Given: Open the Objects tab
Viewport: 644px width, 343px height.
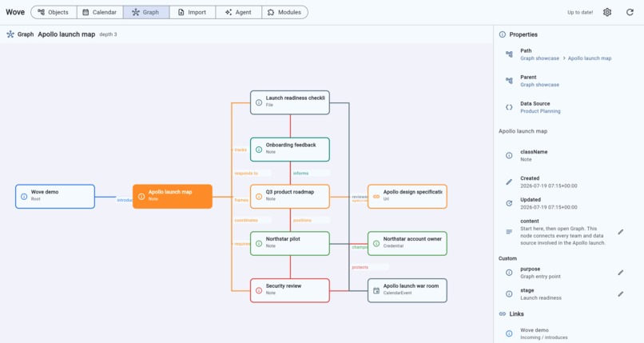Looking at the screenshot, I should pos(54,12).
